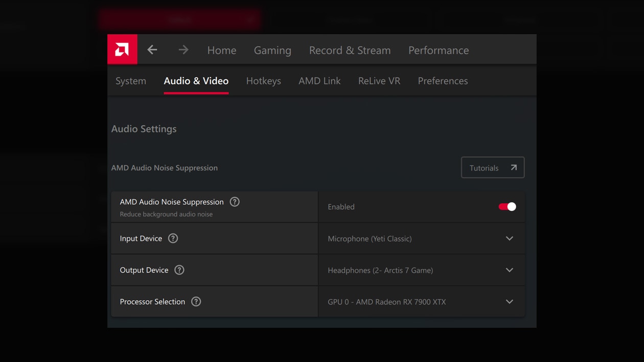Go forward with the right arrow

click(183, 50)
